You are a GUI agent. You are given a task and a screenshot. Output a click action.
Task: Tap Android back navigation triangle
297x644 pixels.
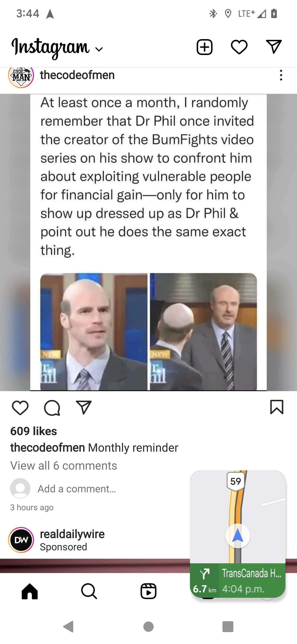tap(68, 626)
